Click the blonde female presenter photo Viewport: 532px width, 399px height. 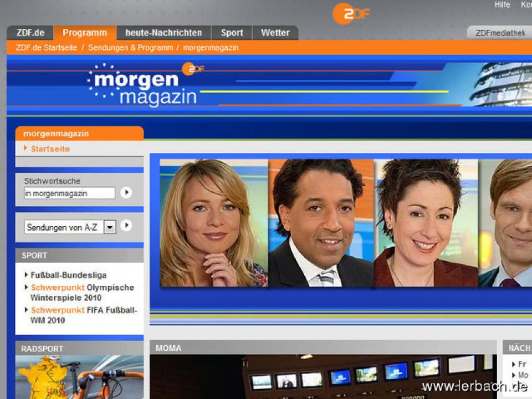click(x=213, y=223)
